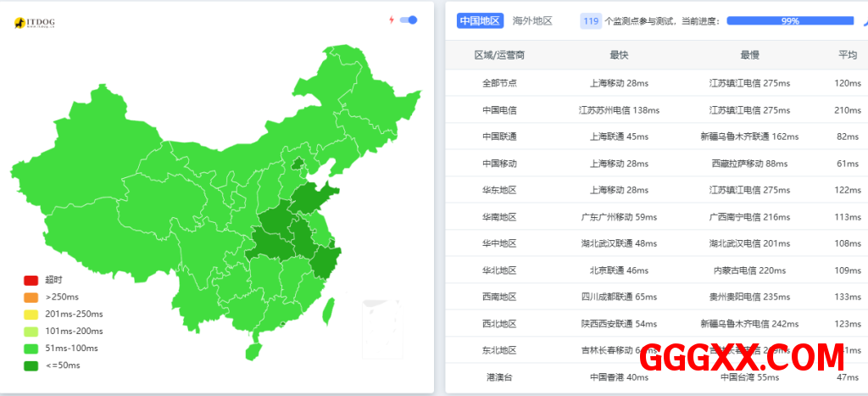
Task: Click the 119 monitoring points badge
Action: (x=591, y=20)
